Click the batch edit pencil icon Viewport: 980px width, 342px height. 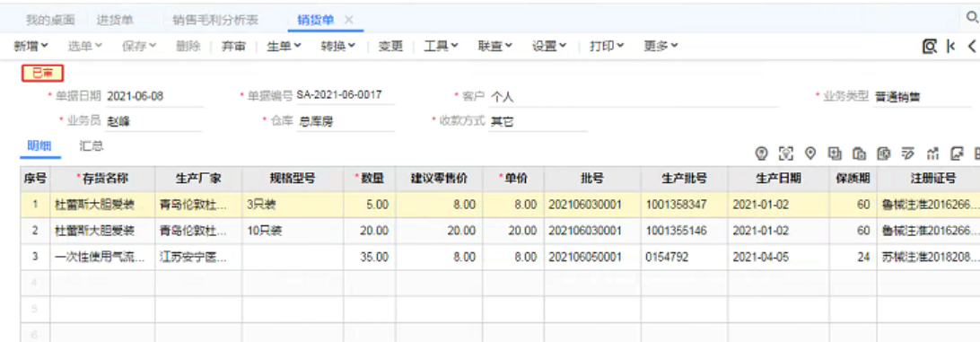(x=909, y=153)
